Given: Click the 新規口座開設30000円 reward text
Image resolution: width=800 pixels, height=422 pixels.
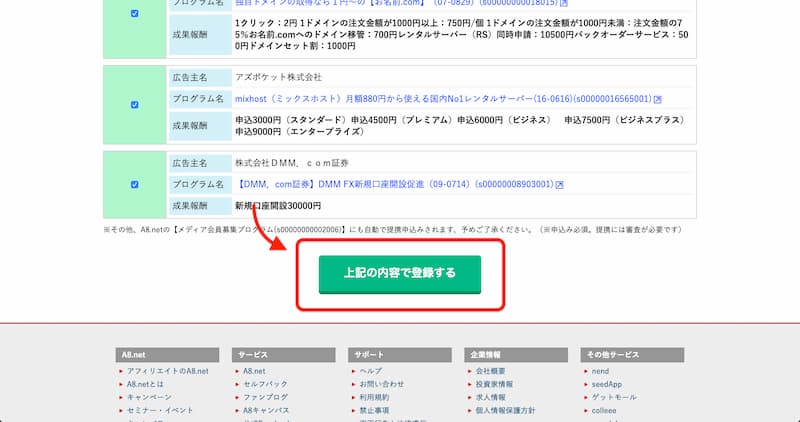Looking at the screenshot, I should tap(278, 206).
